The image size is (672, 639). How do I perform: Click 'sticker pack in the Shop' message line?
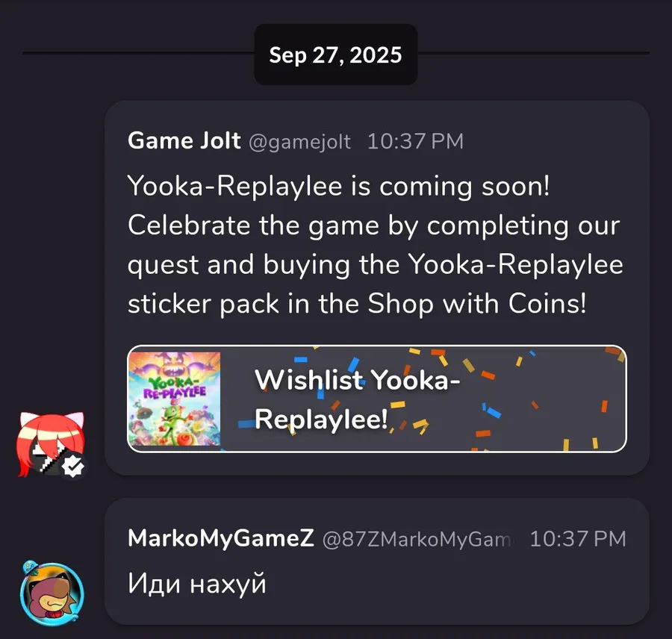click(x=281, y=305)
